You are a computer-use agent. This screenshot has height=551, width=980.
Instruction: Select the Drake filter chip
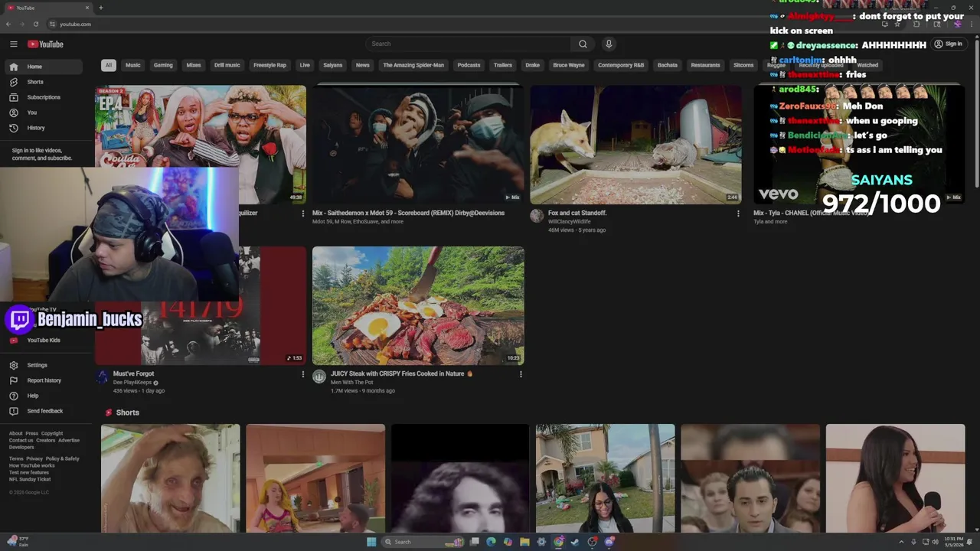click(533, 65)
